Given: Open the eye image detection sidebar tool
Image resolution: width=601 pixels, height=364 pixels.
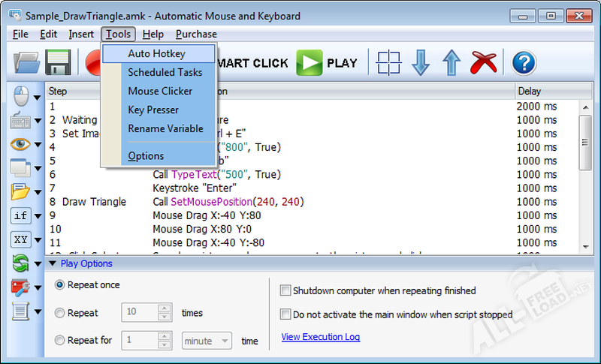Looking at the screenshot, I should [x=21, y=144].
